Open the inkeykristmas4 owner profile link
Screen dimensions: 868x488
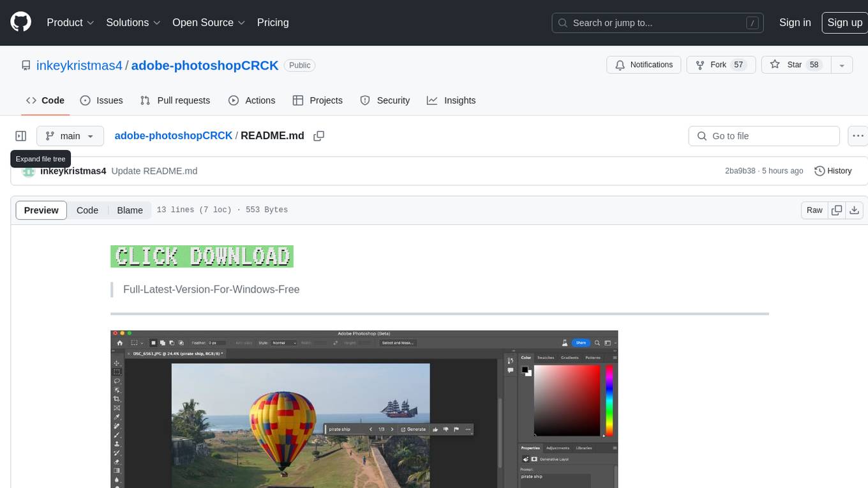coord(79,65)
